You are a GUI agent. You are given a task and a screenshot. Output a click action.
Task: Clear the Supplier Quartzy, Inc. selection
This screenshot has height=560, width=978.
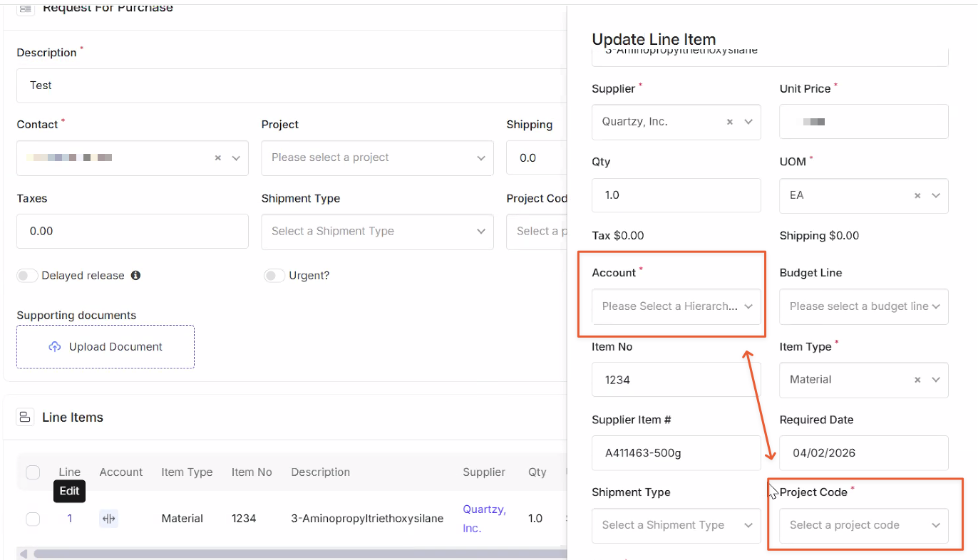[x=730, y=122]
